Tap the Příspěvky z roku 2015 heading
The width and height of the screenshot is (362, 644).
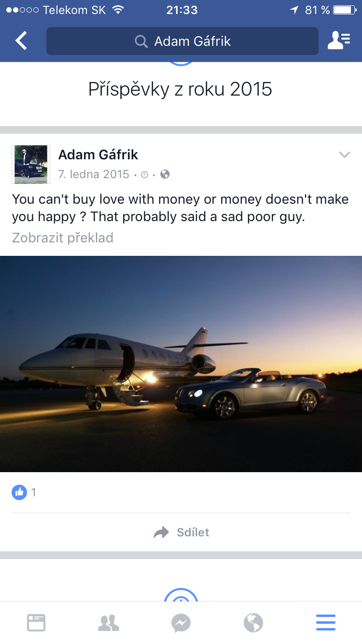pos(181,89)
